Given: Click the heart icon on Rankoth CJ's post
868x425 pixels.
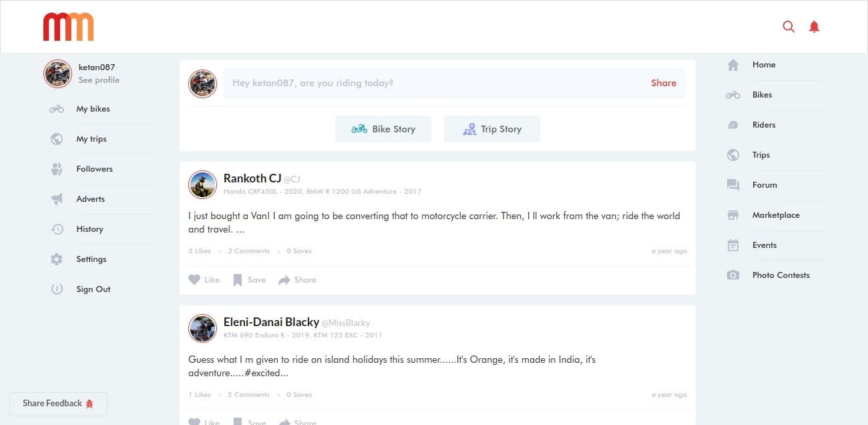Looking at the screenshot, I should click(194, 280).
